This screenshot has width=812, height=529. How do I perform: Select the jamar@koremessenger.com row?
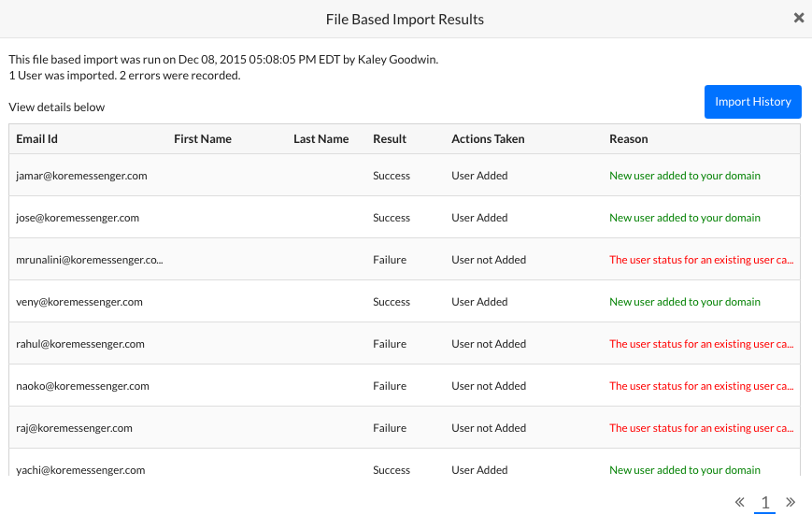coord(81,176)
